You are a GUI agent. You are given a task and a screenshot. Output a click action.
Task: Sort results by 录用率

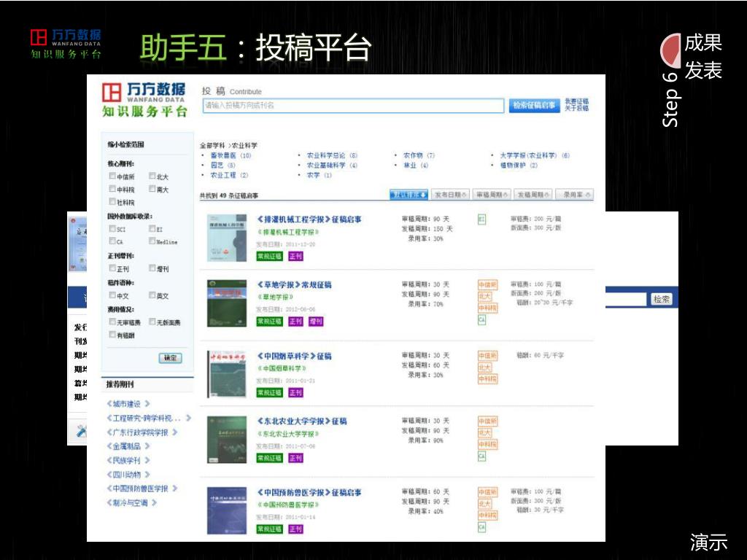[x=575, y=195]
